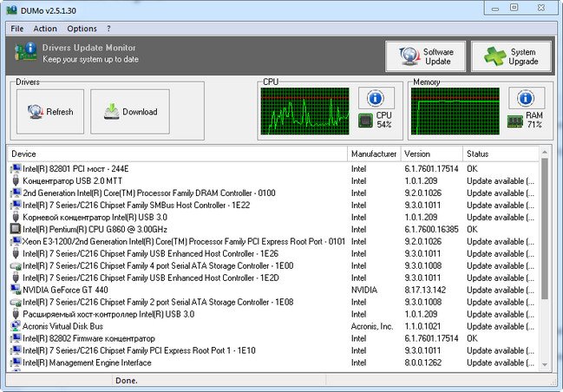Image resolution: width=563 pixels, height=392 pixels.
Task: Select Intel(R) Management Engine Interface name
Action: click(x=87, y=363)
